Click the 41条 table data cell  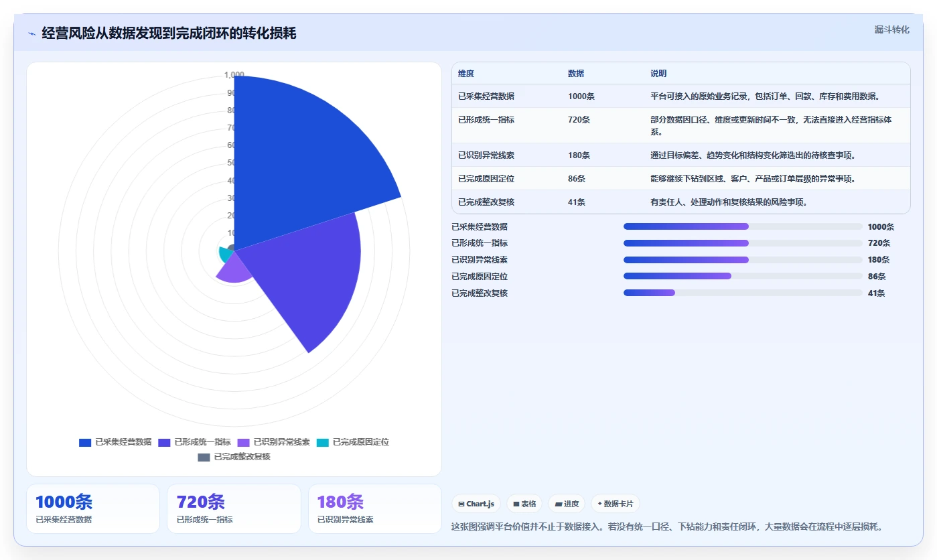577,202
